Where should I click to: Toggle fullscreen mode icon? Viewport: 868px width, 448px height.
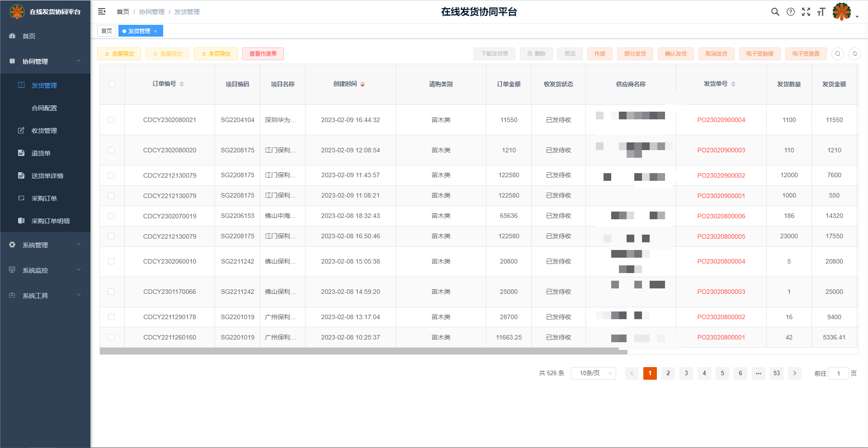point(806,12)
